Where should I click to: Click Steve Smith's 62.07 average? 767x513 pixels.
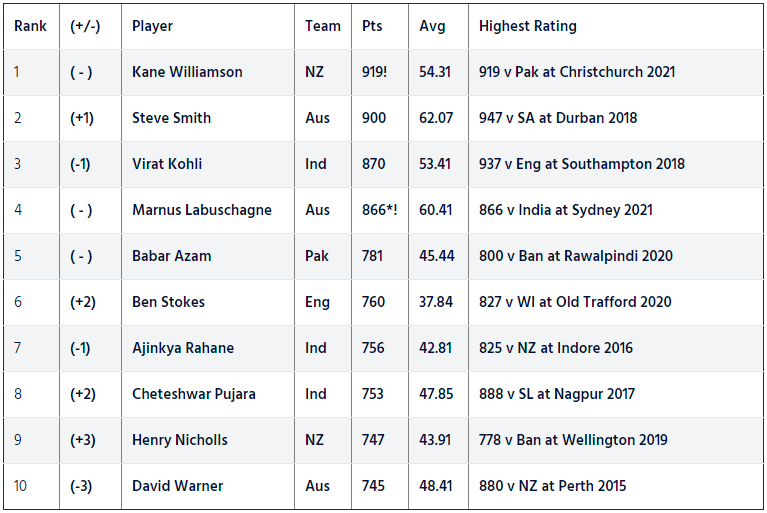coord(436,118)
